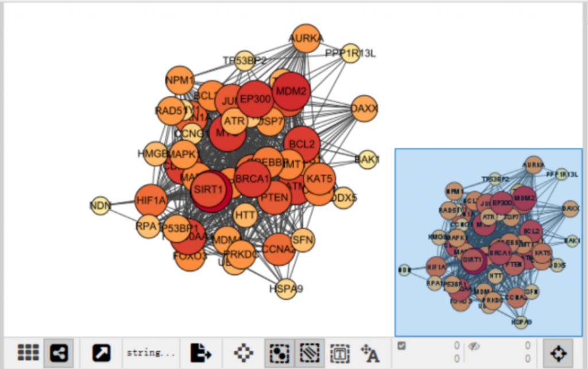Toggle node label selection mode
The height and width of the screenshot is (369, 588).
coord(370,352)
